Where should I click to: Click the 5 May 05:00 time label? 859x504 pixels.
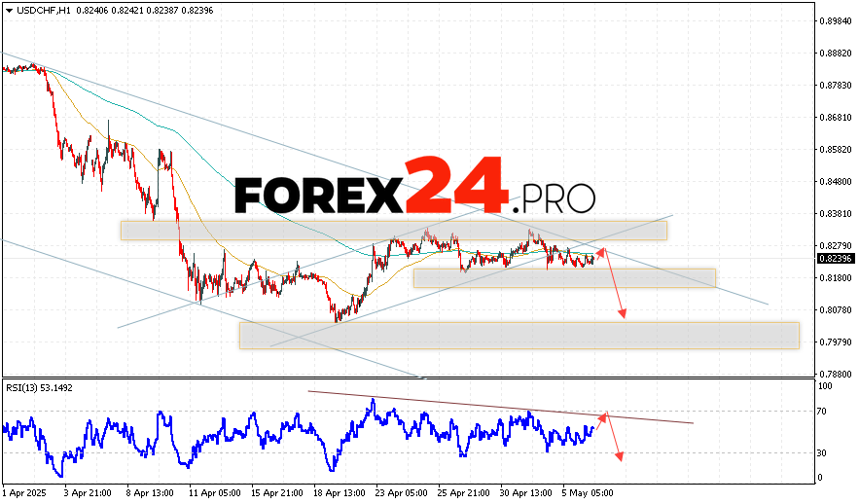(x=588, y=493)
